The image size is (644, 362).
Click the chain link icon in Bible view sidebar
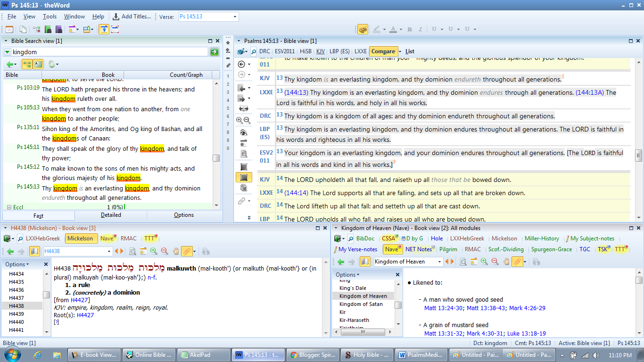242,201
